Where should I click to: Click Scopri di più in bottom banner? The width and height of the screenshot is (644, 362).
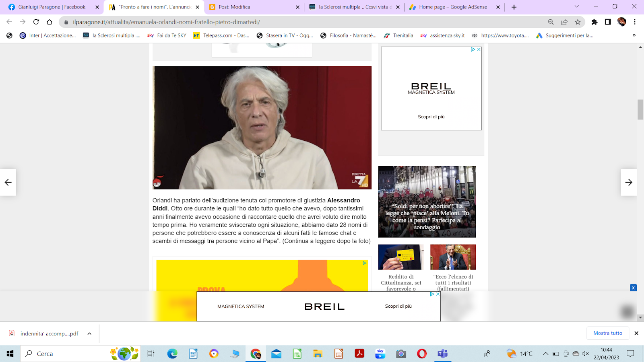click(398, 306)
